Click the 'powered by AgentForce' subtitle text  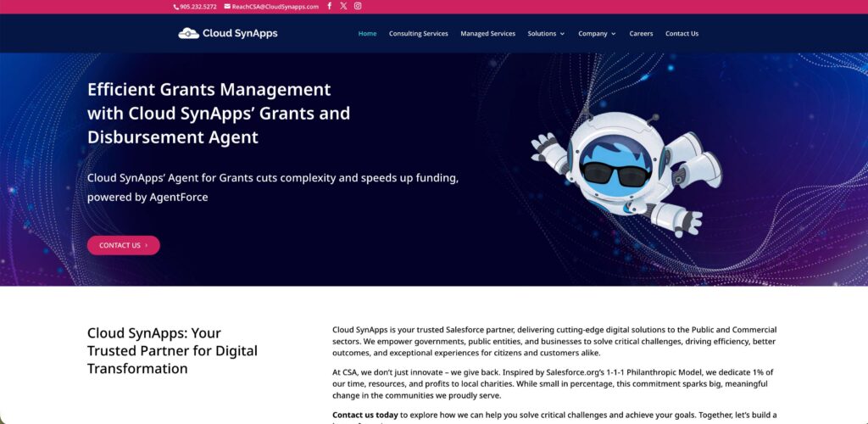[x=147, y=197]
